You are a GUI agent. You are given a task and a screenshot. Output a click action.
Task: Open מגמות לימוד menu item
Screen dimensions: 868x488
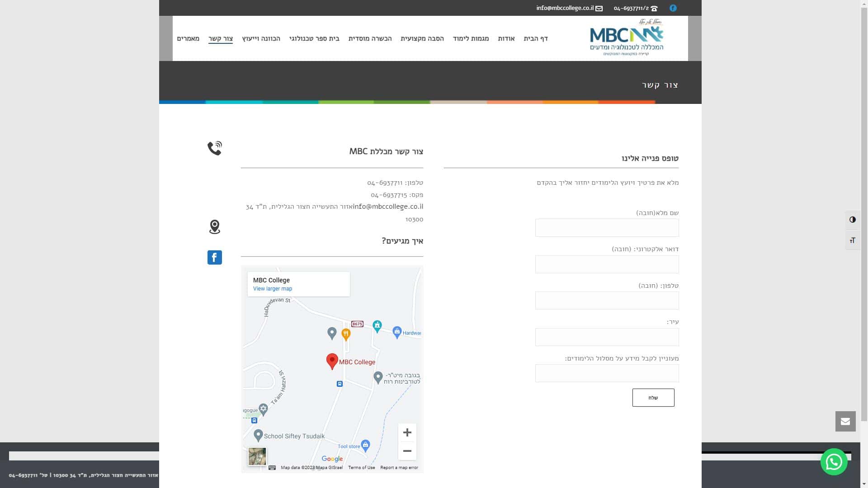(471, 38)
